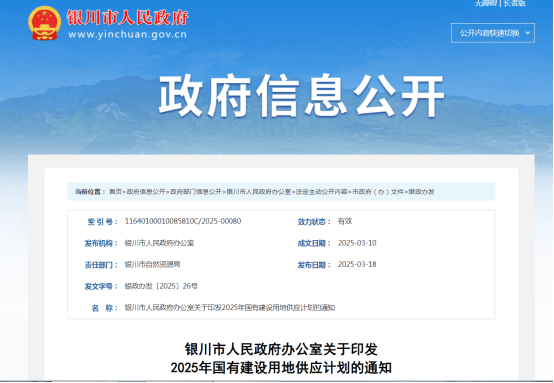Click the article headline about 2025年国有建设用地供应计划
Screen dimensions: 554x383
tap(281, 358)
